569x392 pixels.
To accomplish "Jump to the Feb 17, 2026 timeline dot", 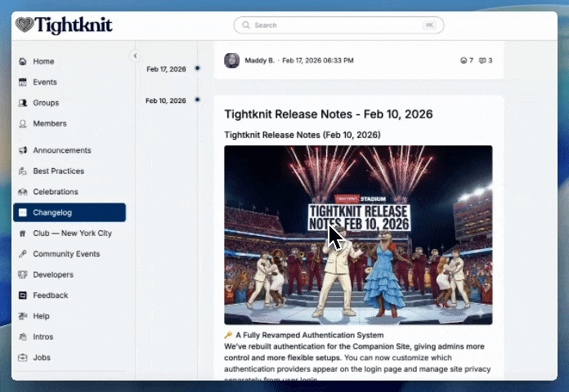I will [x=197, y=68].
